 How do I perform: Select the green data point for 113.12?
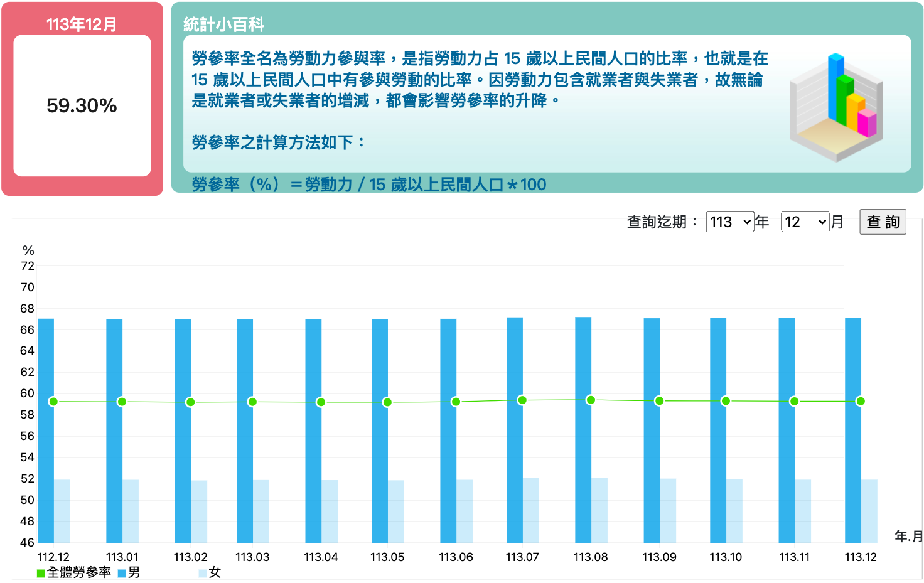[x=861, y=401]
